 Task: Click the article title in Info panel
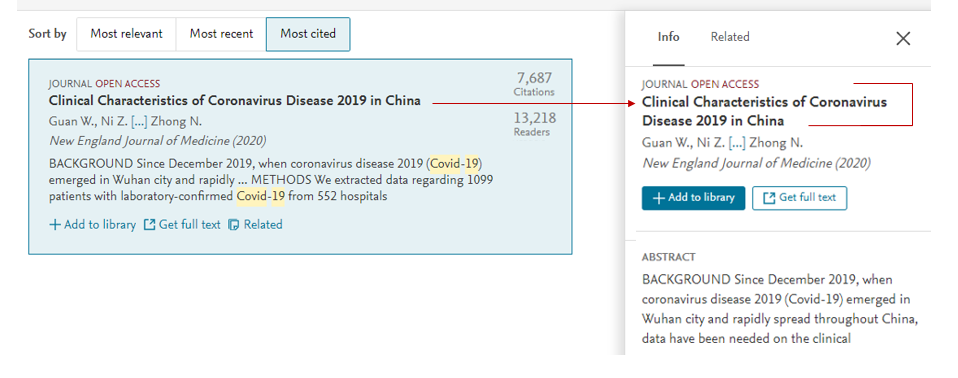point(764,111)
